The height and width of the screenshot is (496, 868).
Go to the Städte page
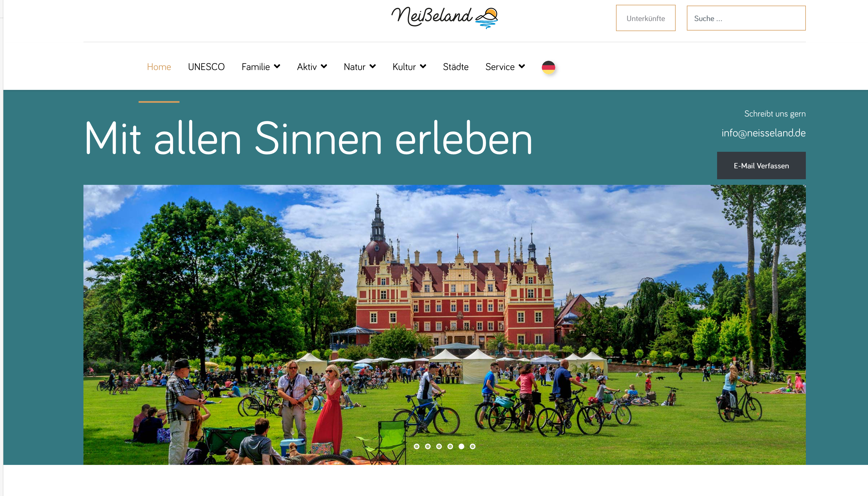tap(456, 67)
